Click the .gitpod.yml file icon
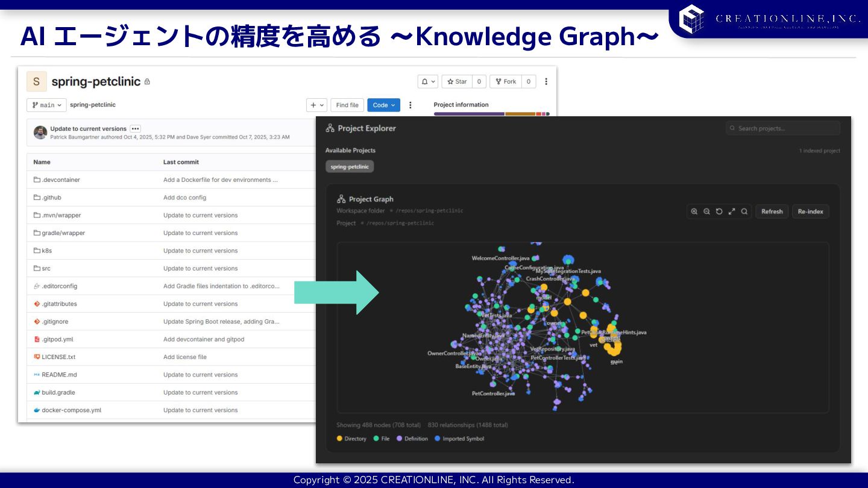This screenshot has width=868, height=488. click(37, 339)
